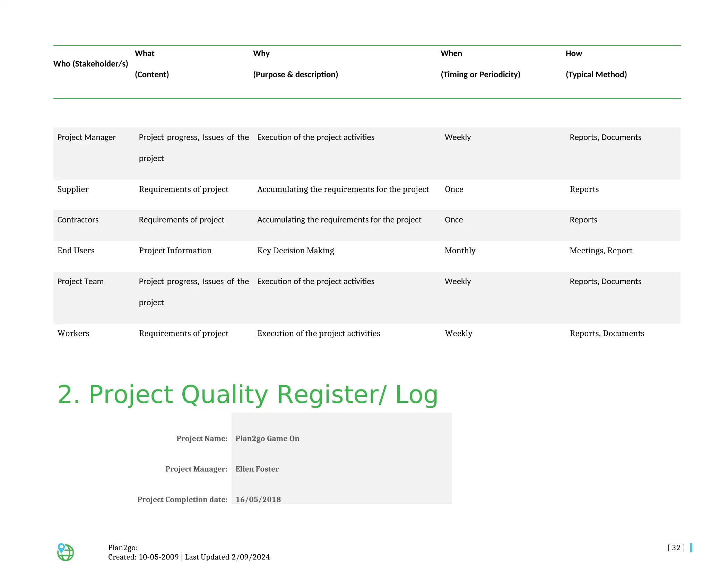The height and width of the screenshot is (572, 728).
Task: Click the 'End Users' stakeholder cell
Action: pos(76,250)
